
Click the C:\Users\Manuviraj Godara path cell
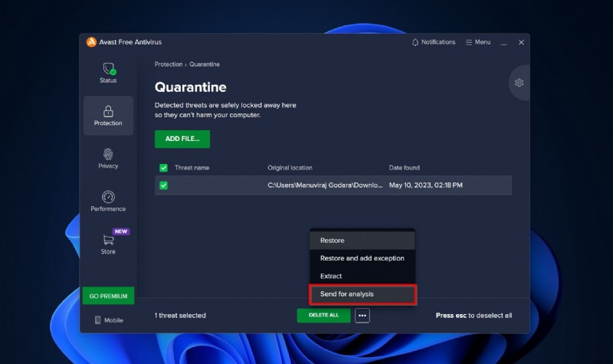coord(325,185)
